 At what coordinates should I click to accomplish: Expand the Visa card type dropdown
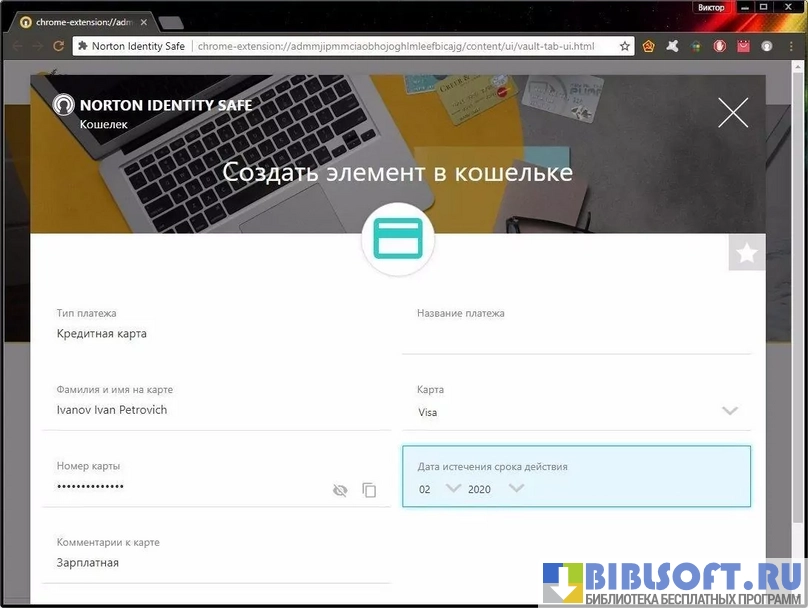pos(729,411)
